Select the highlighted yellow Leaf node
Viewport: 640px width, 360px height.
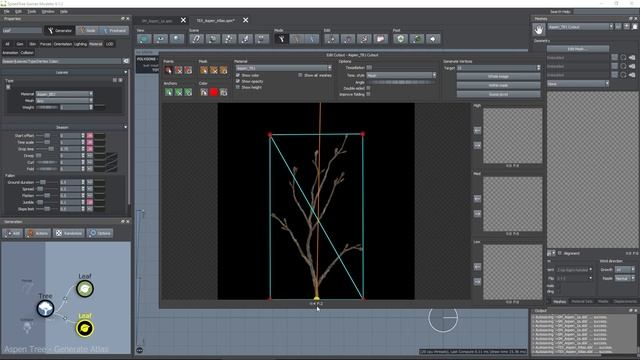pos(85,328)
